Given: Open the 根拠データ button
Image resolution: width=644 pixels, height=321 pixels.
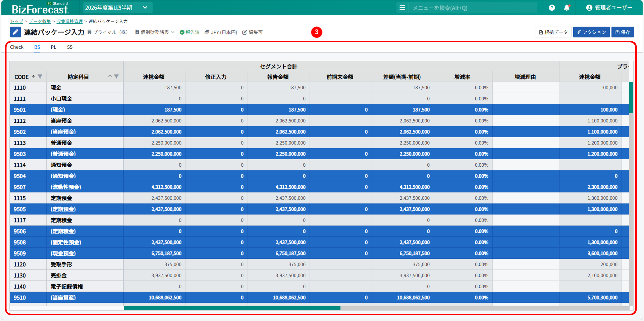Looking at the screenshot, I should pyautogui.click(x=553, y=32).
